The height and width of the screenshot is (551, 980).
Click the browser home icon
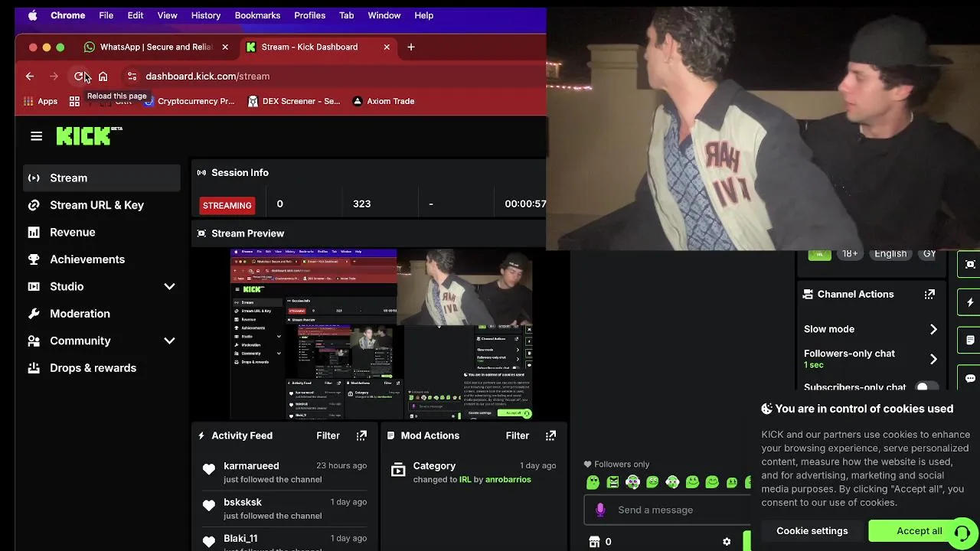click(x=103, y=76)
